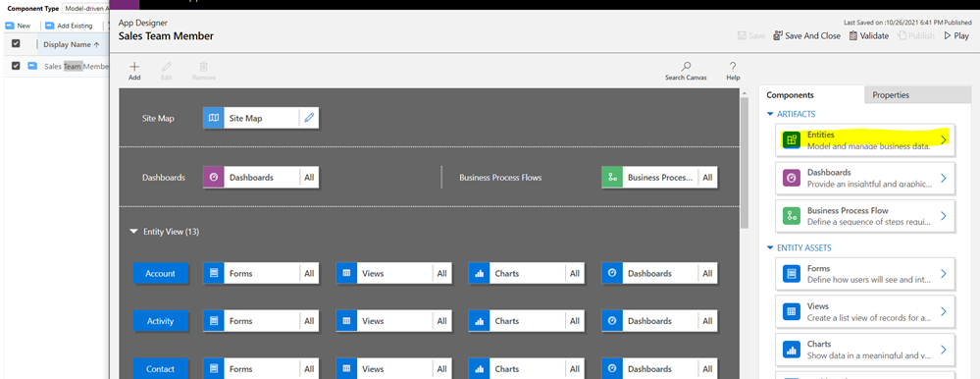980x379 pixels.
Task: Click the Add plus icon in App Designer
Action: point(134,67)
